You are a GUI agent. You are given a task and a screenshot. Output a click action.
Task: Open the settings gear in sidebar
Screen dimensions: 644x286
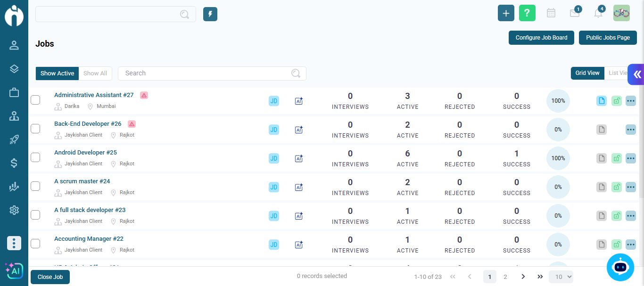pos(14,210)
